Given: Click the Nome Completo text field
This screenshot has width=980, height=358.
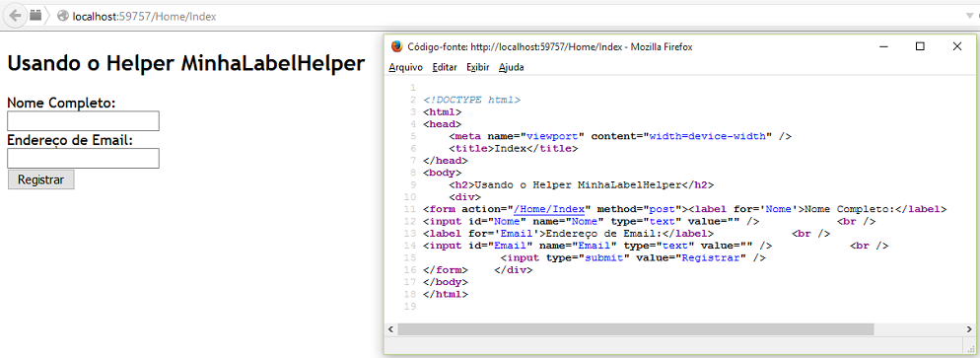Looking at the screenshot, I should tap(83, 121).
